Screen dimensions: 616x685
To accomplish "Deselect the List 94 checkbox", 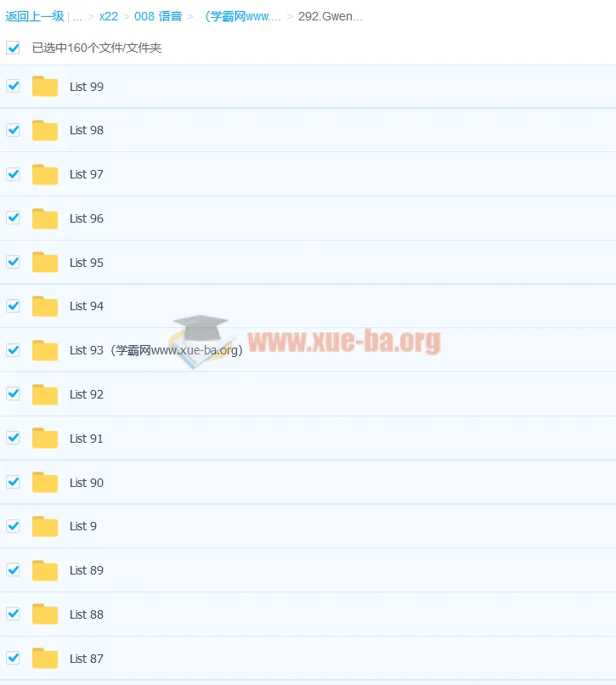I will 13,306.
